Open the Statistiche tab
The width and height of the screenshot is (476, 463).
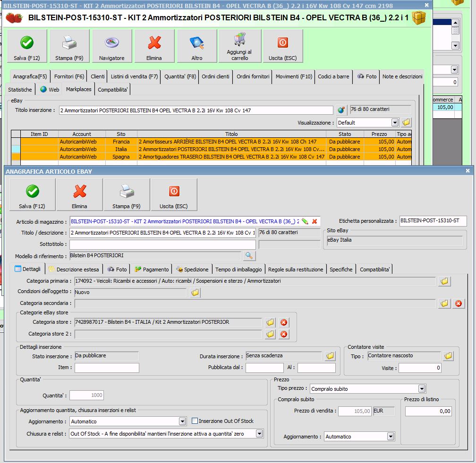(x=20, y=90)
